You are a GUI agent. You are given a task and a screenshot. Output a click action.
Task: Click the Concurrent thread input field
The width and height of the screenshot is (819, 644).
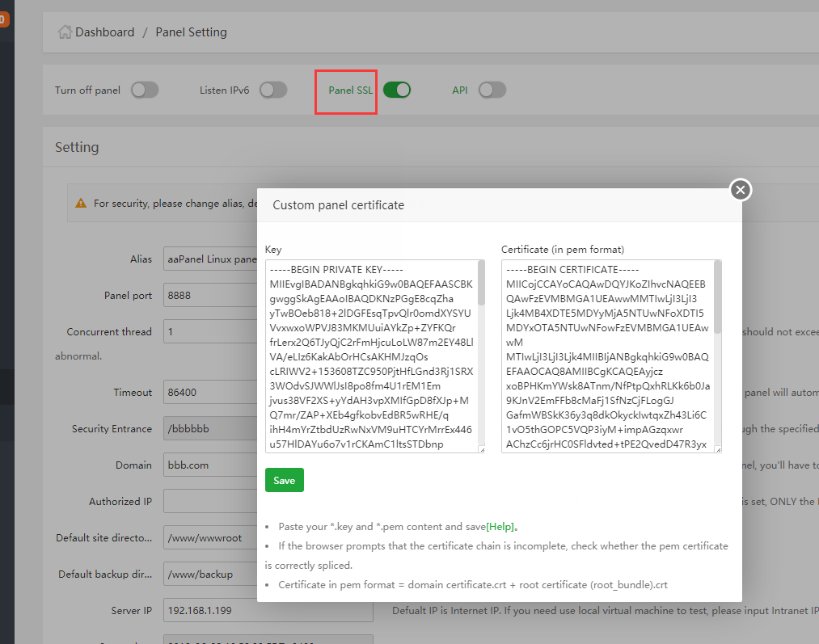tap(210, 332)
